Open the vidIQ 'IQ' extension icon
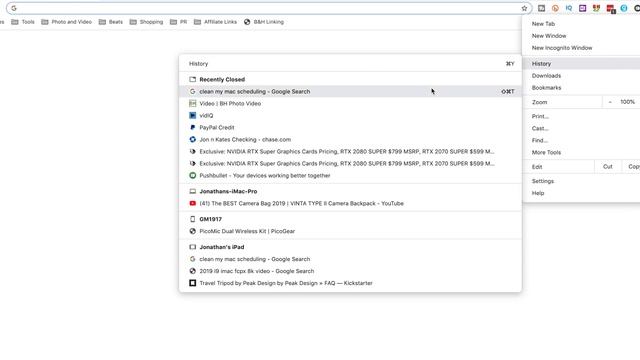The height and width of the screenshot is (360, 640). [569, 8]
